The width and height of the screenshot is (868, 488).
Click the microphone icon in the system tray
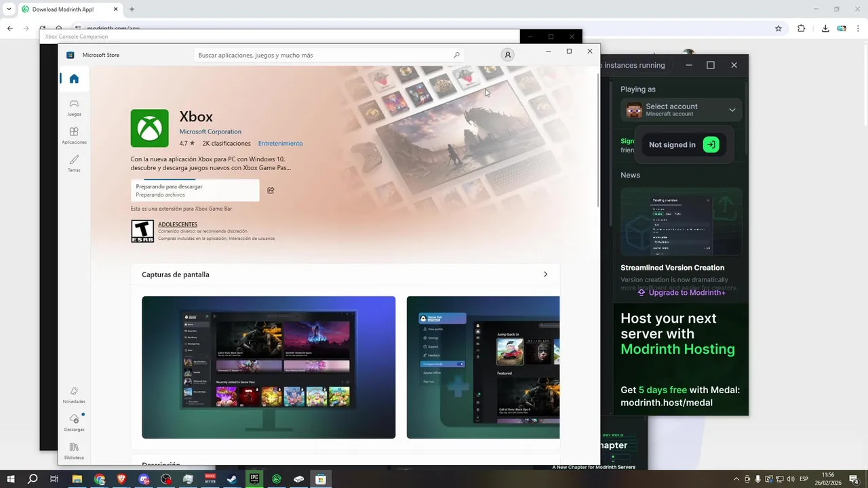pyautogui.click(x=758, y=479)
